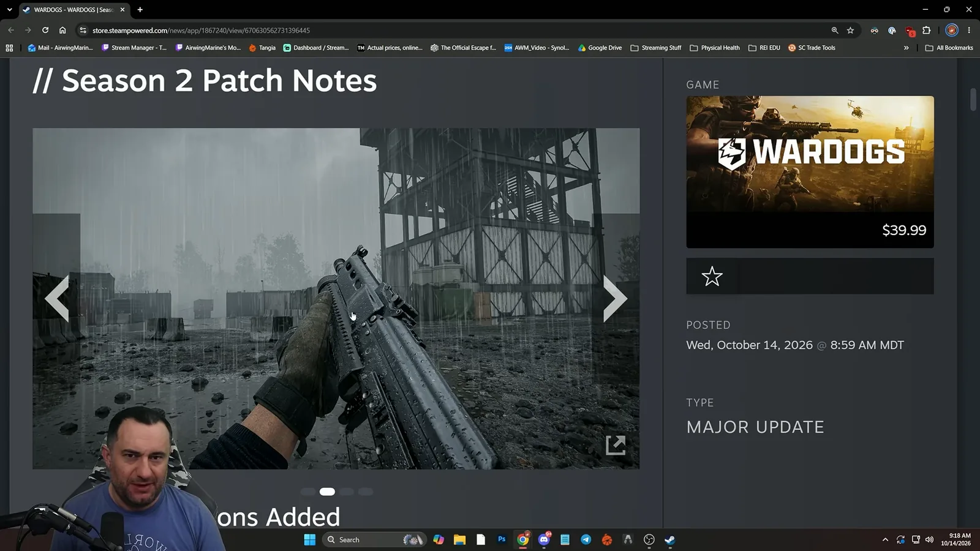
Task: Open Photoshop from the taskbar
Action: tap(502, 539)
